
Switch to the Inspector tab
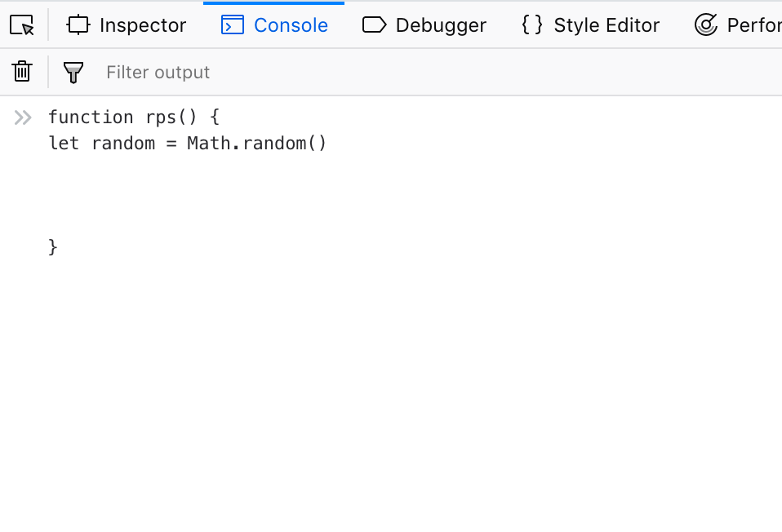pos(143,25)
